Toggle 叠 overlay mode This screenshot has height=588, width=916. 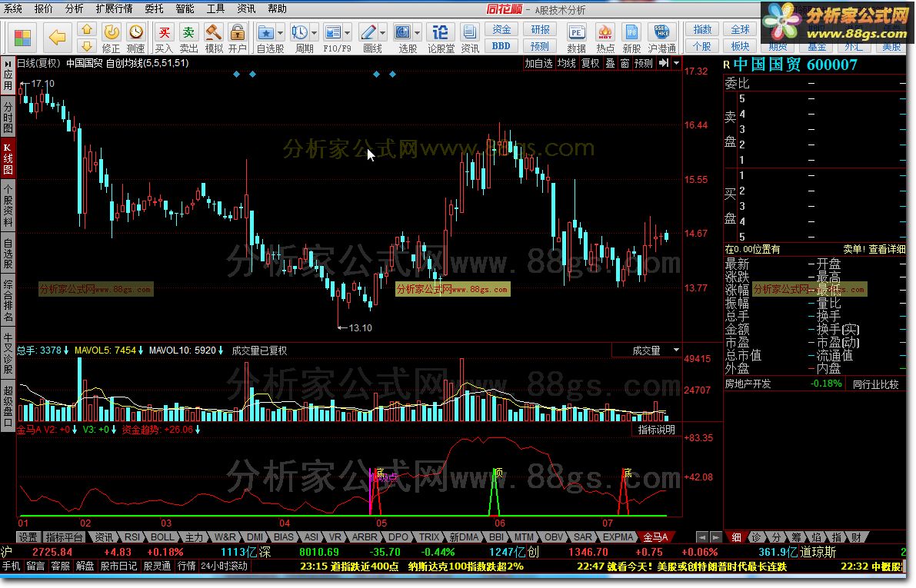pos(610,63)
